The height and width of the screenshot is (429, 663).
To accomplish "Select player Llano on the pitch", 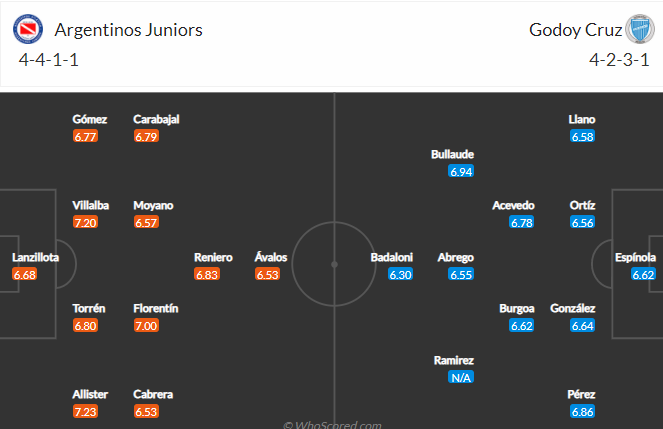I will 582,119.
